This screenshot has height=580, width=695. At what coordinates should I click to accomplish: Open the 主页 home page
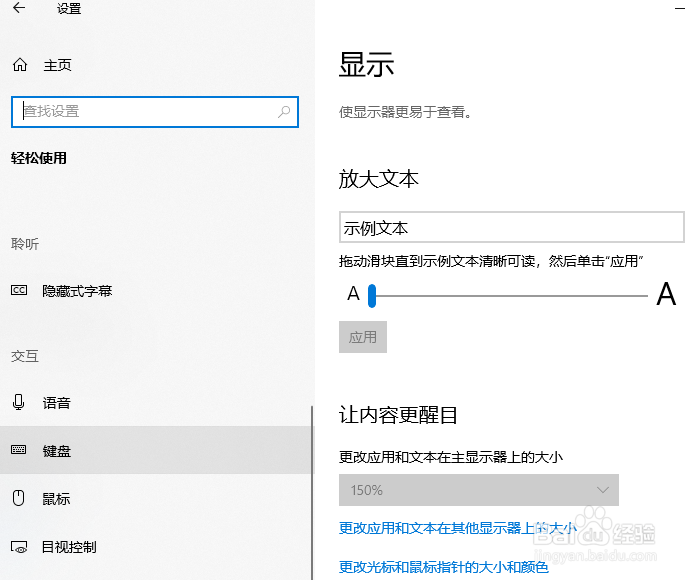click(58, 65)
